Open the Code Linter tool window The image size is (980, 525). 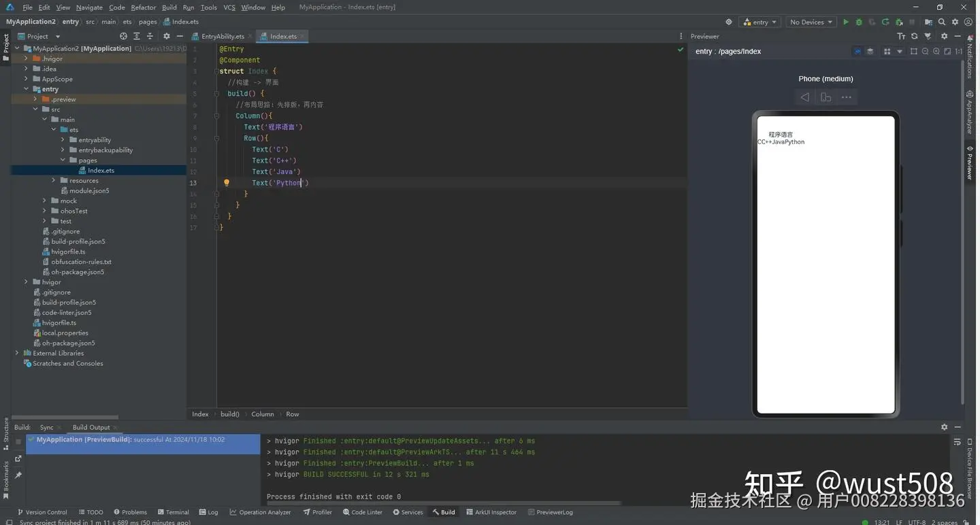tap(362, 512)
